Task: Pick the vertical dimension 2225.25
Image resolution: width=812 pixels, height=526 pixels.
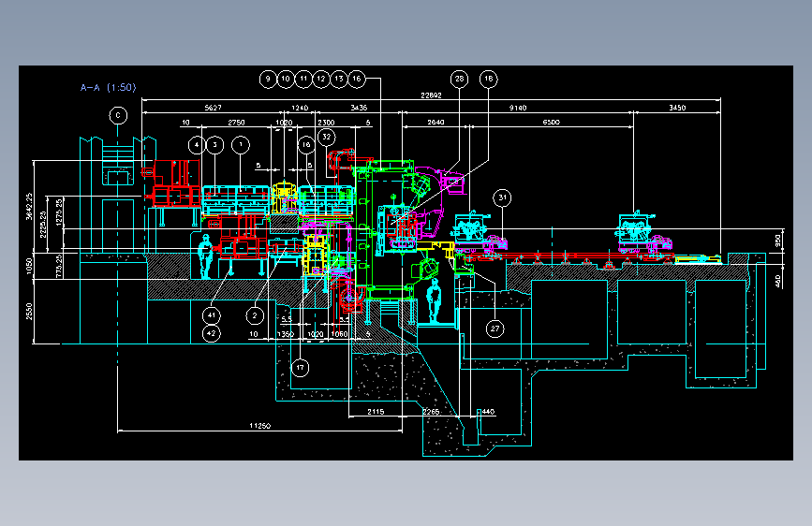Action: tap(43, 225)
